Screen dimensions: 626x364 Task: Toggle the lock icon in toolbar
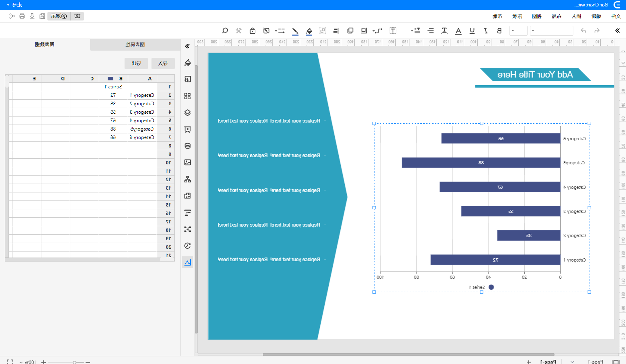coord(252,31)
